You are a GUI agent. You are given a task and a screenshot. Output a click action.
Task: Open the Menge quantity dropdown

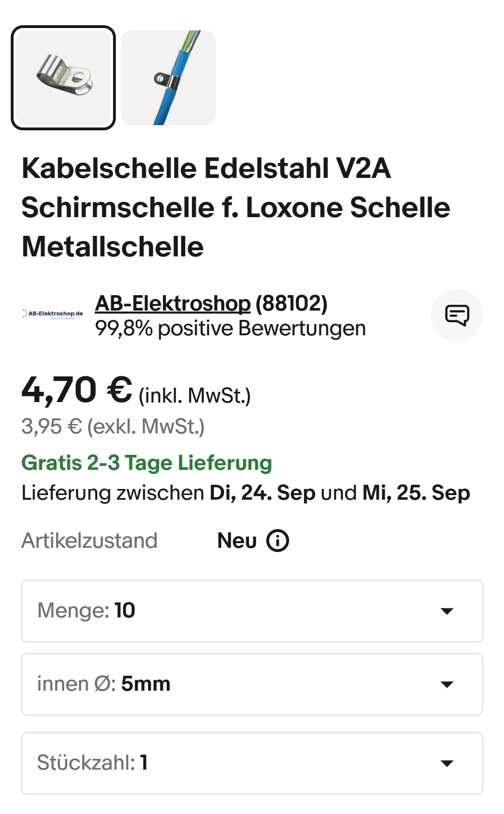click(x=252, y=611)
